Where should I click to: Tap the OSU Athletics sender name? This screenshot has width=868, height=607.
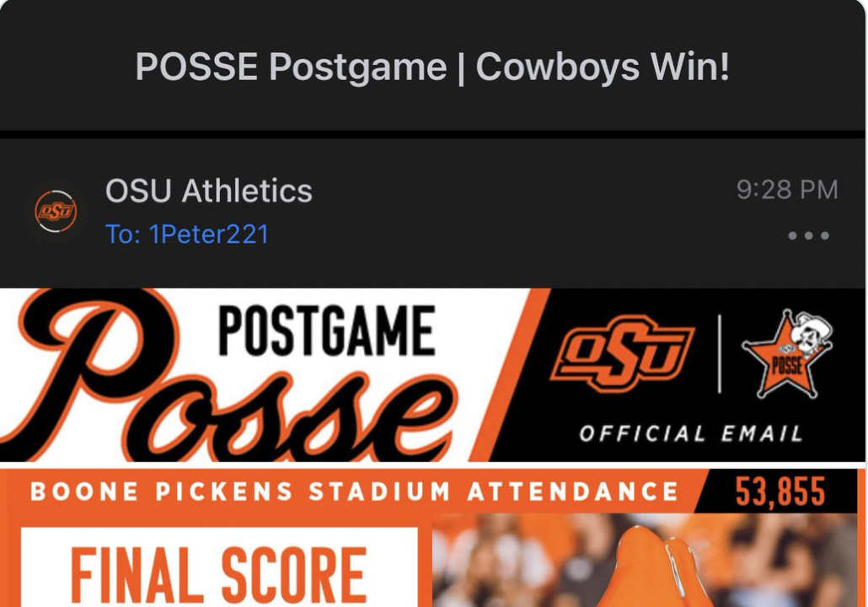tap(210, 191)
